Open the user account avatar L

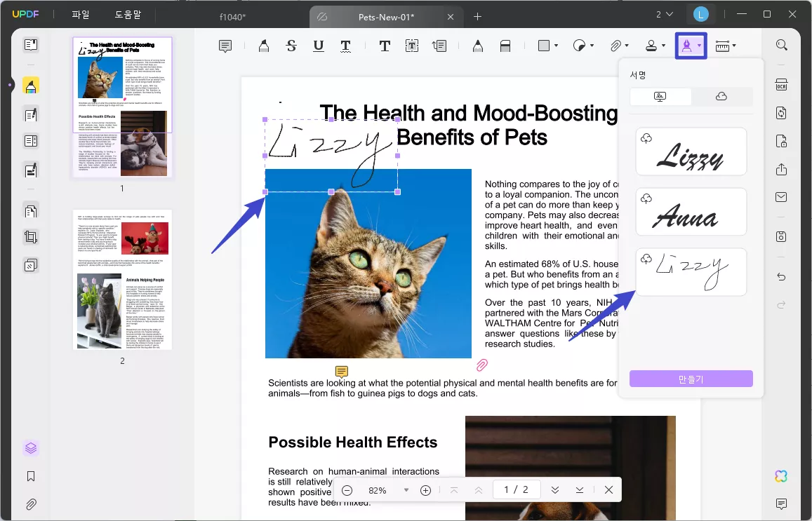point(700,15)
